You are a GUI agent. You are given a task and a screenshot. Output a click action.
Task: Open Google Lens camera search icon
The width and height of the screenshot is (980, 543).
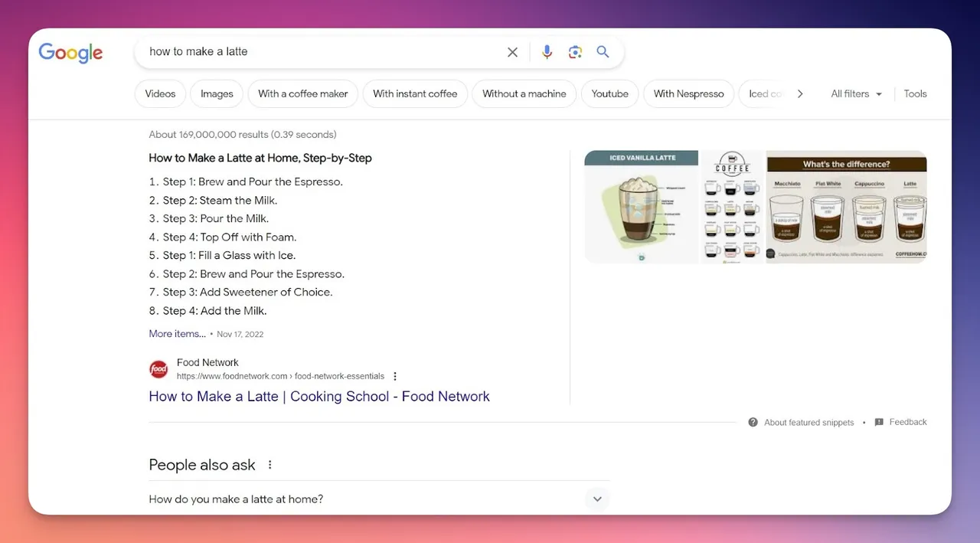click(x=575, y=52)
